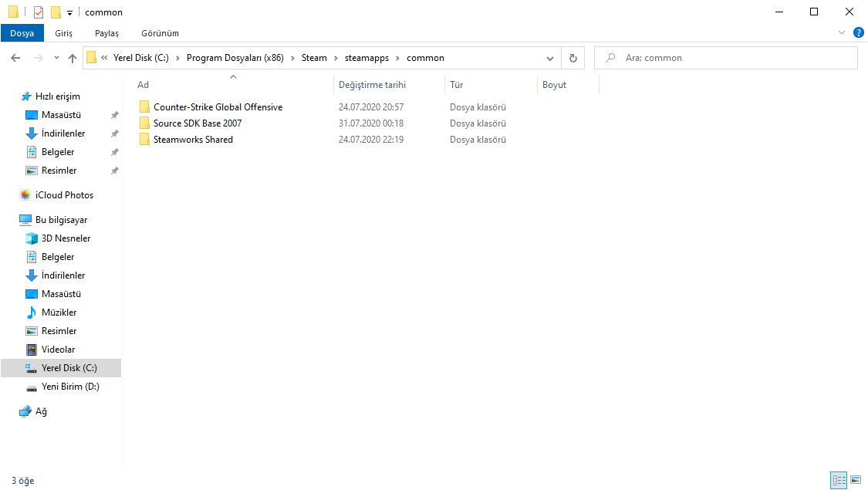Click the New folder quick access icon

pos(56,12)
